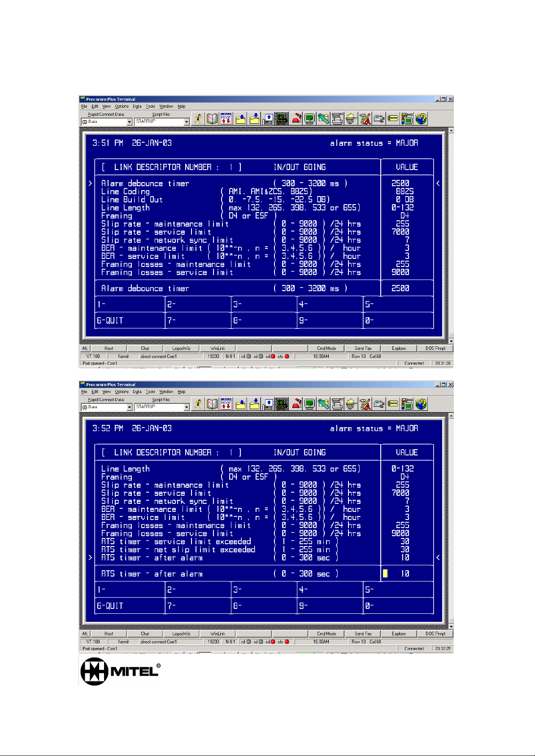
Task: Click the WinLink button in 3:52 PM window
Action: click(x=218, y=634)
